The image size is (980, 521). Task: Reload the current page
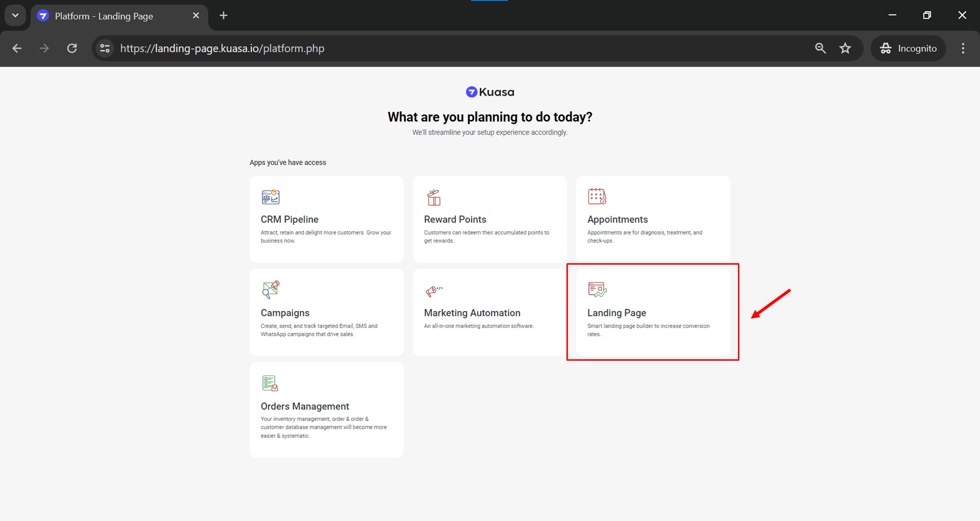click(x=72, y=49)
